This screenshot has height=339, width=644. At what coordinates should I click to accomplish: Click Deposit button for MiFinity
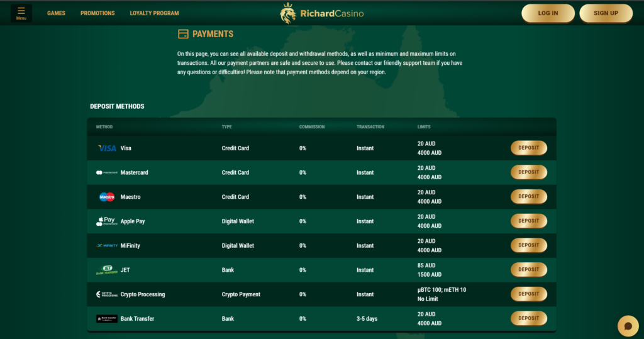click(x=528, y=245)
